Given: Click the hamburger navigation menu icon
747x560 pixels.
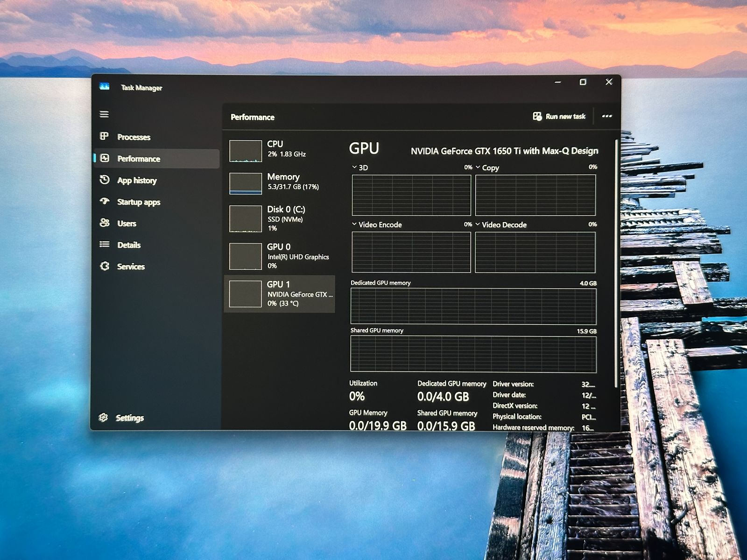Looking at the screenshot, I should tap(104, 114).
